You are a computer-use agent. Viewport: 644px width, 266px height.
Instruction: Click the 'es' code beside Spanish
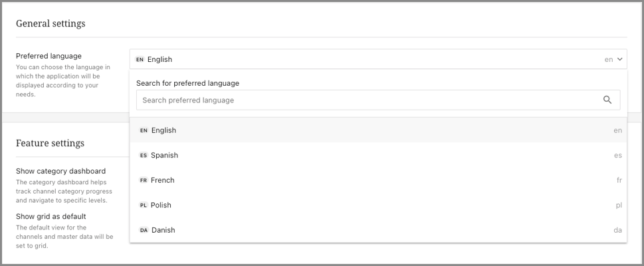coord(618,156)
